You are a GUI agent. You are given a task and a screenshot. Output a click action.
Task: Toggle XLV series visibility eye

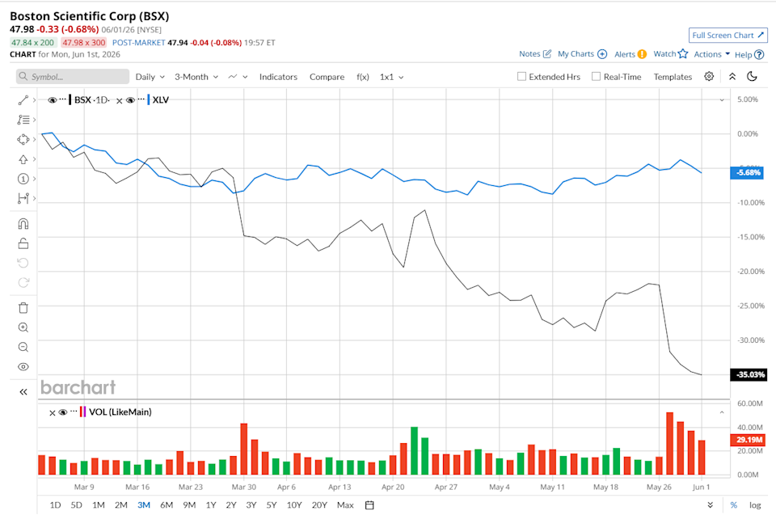click(131, 100)
